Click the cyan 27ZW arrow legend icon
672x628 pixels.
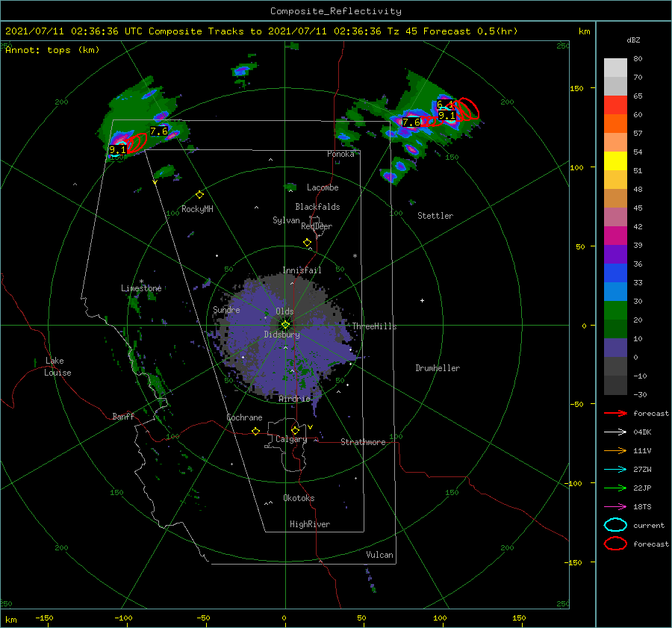coord(615,470)
